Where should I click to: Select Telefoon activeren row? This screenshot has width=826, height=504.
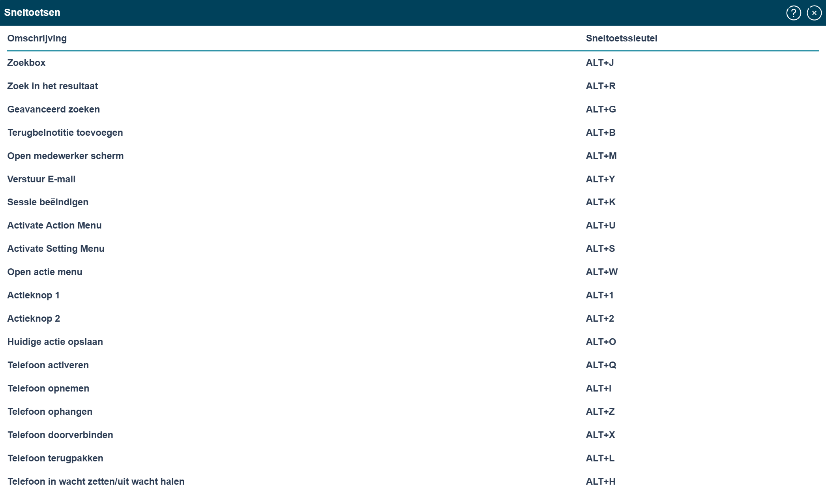pos(413,365)
